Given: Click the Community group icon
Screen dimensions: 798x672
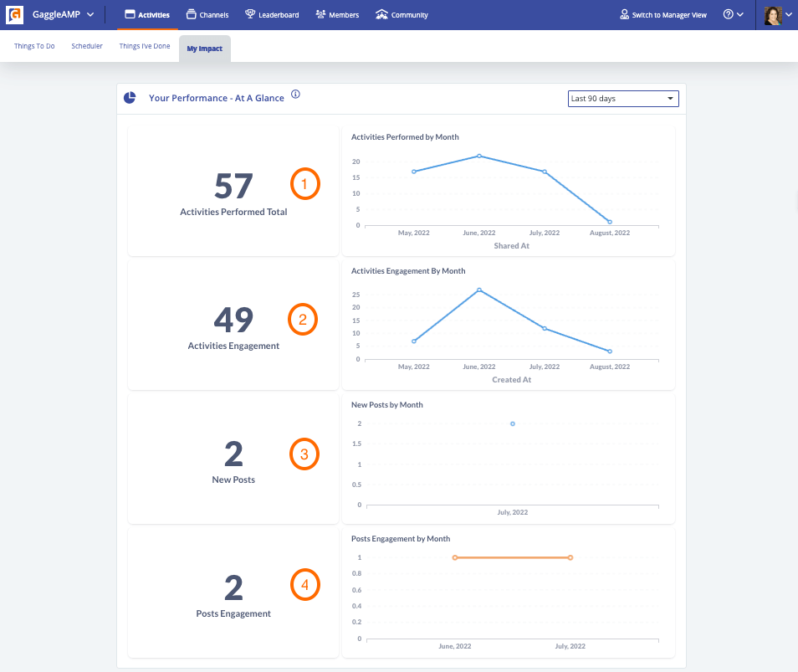Looking at the screenshot, I should 381,14.
